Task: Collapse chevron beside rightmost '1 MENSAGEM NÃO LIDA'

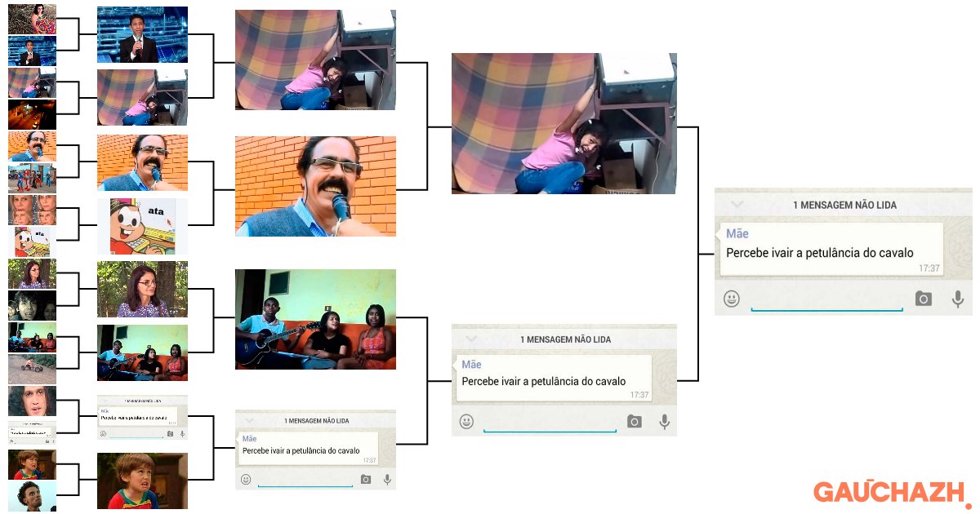Action: (x=737, y=204)
